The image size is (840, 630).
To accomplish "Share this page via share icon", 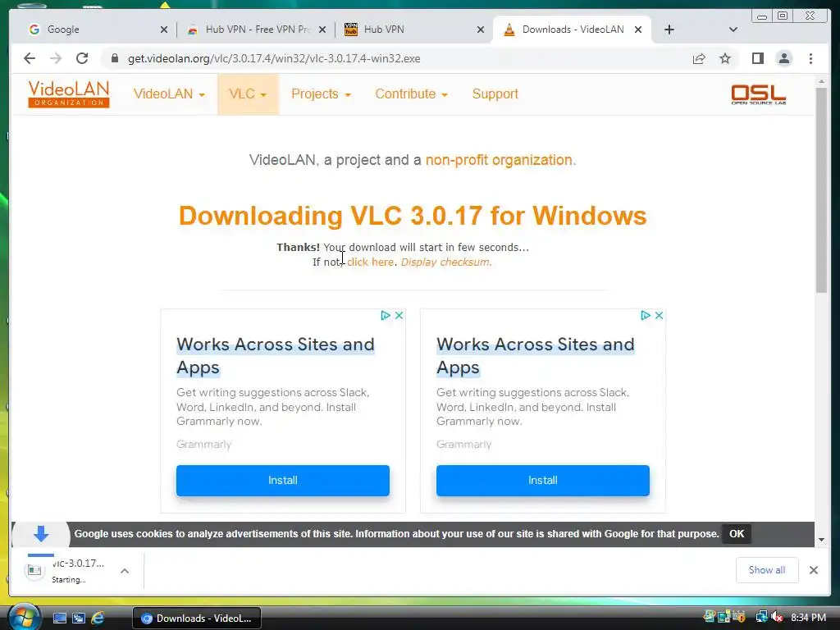I will coord(699,58).
